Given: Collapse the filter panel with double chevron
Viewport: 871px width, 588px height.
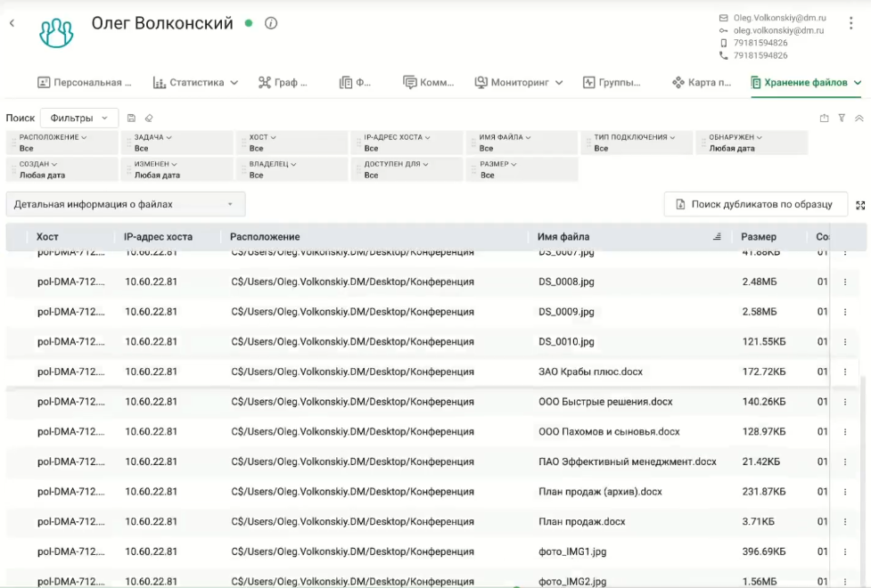Looking at the screenshot, I should click(x=859, y=118).
